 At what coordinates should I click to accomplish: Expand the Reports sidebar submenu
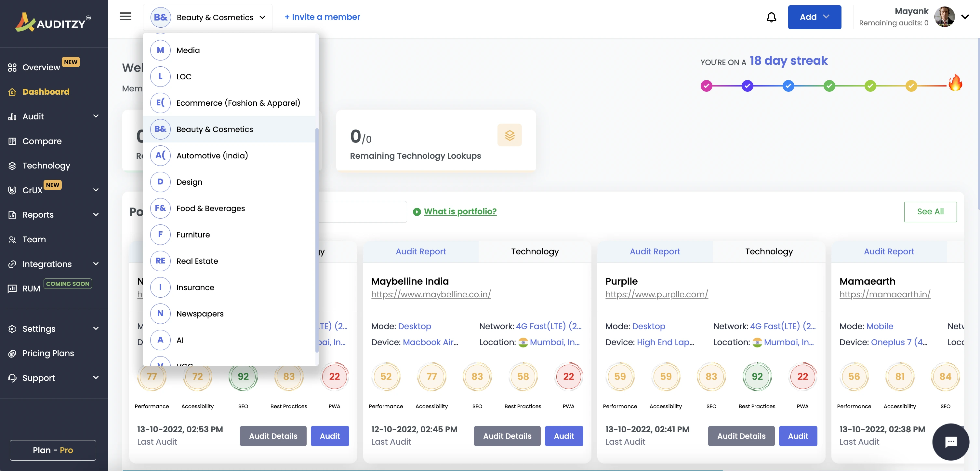point(96,215)
